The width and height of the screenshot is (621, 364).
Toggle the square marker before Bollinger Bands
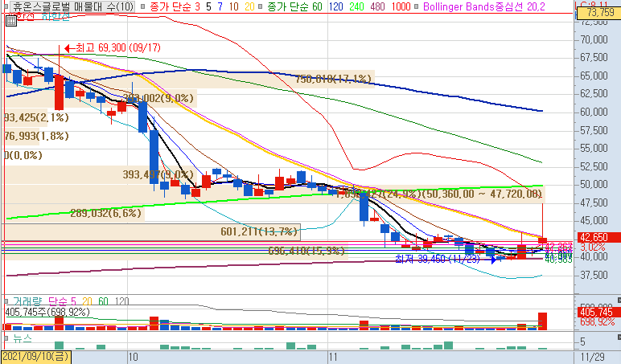(x=416, y=6)
